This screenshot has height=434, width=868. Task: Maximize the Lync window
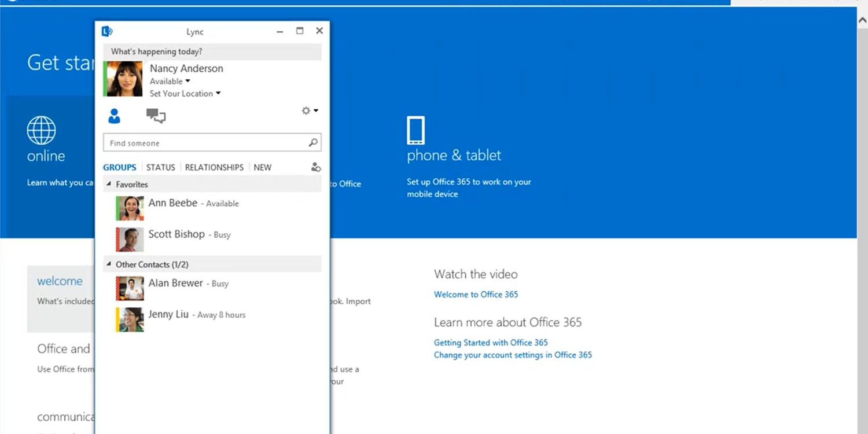300,31
